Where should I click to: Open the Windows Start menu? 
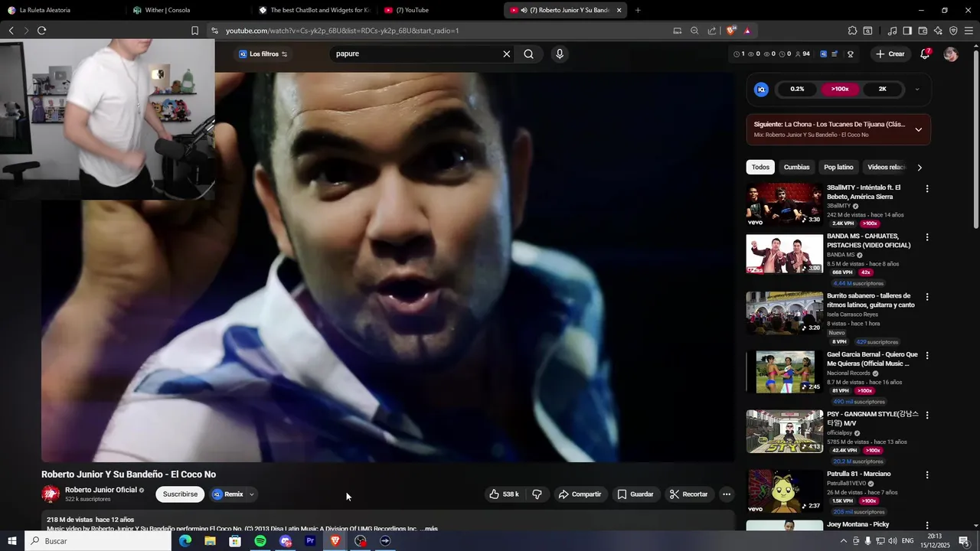pyautogui.click(x=11, y=541)
